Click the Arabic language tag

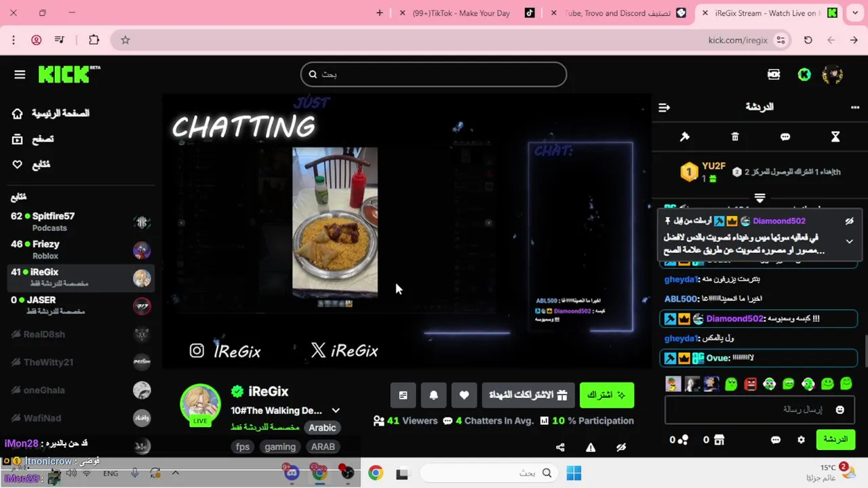point(322,428)
